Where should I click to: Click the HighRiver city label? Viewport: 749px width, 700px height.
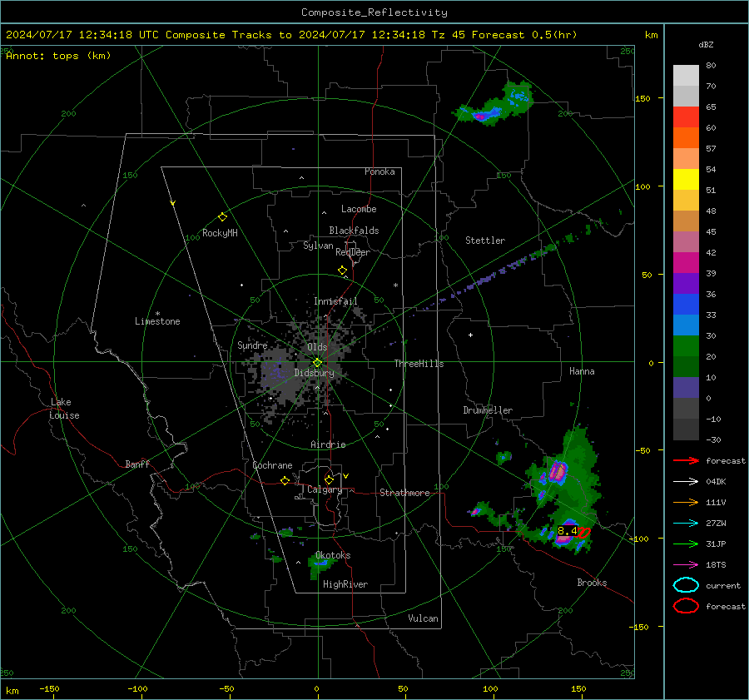pos(345,584)
